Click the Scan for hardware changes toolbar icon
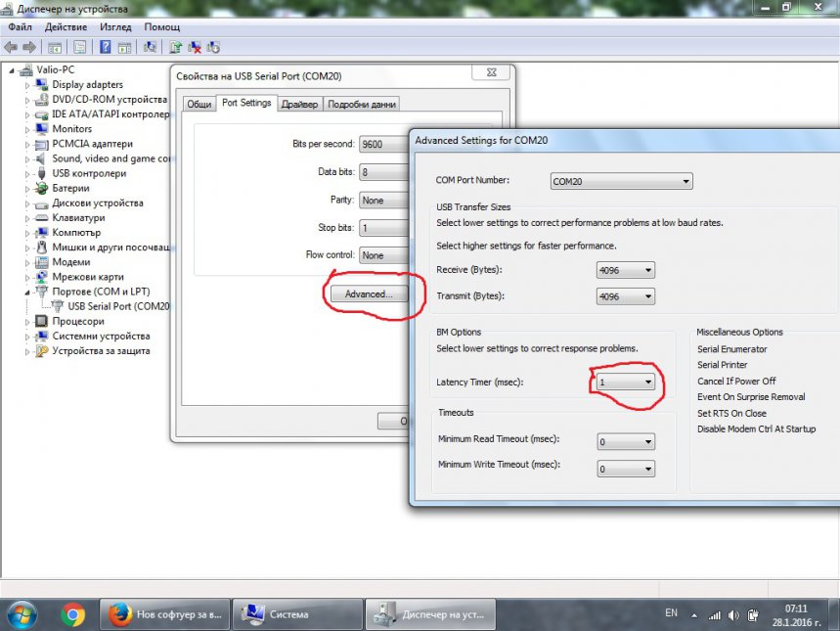The image size is (840, 631). (151, 47)
